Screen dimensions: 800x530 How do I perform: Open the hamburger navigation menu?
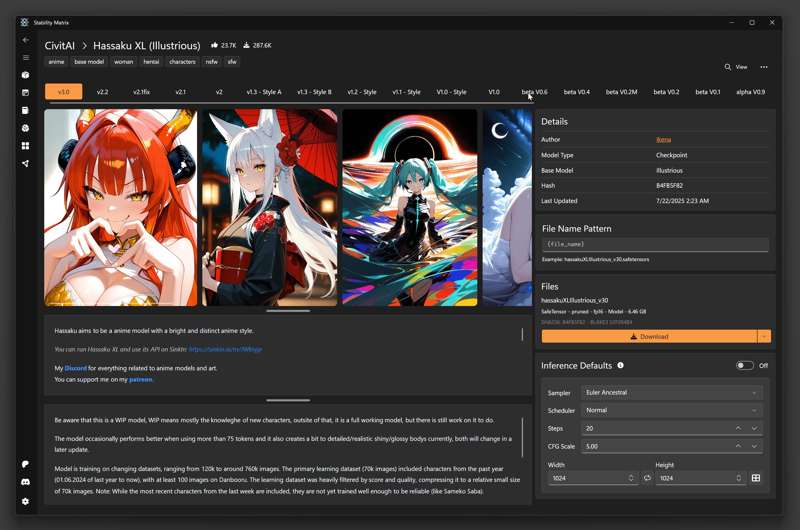click(x=25, y=58)
